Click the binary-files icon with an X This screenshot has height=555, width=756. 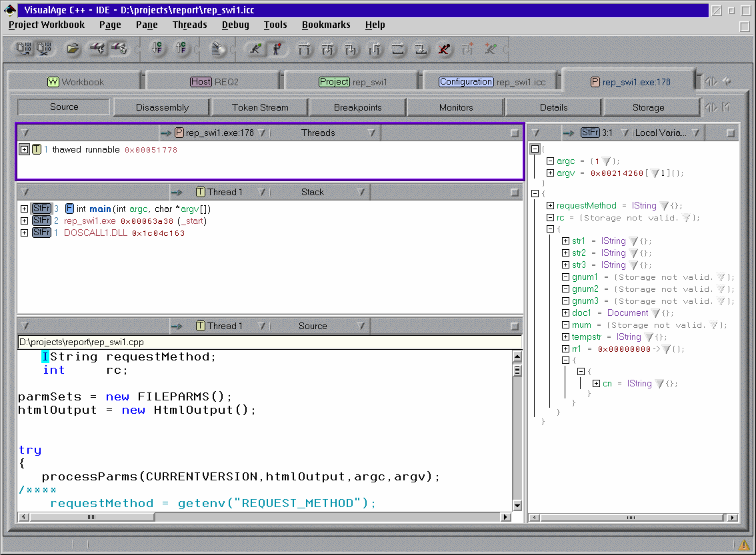coord(44,48)
